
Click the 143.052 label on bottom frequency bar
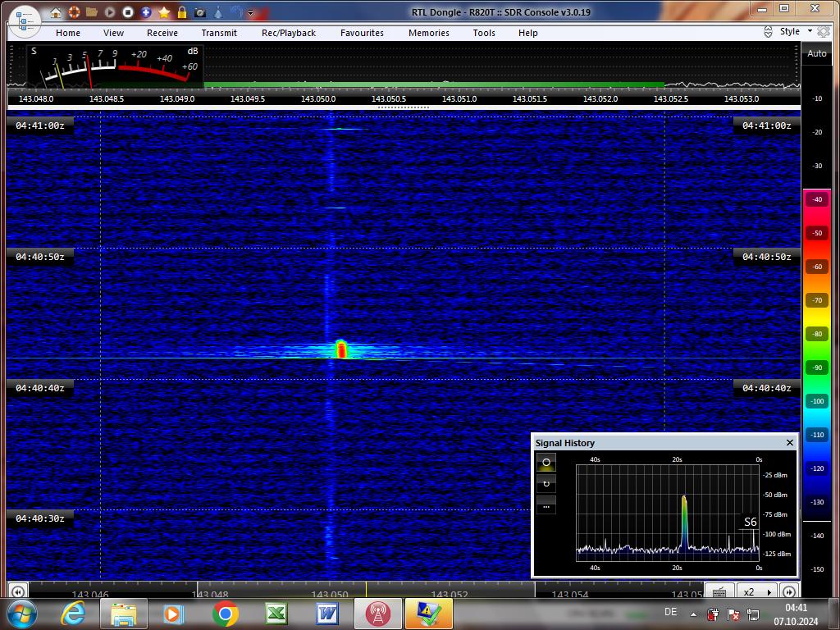coord(449,594)
